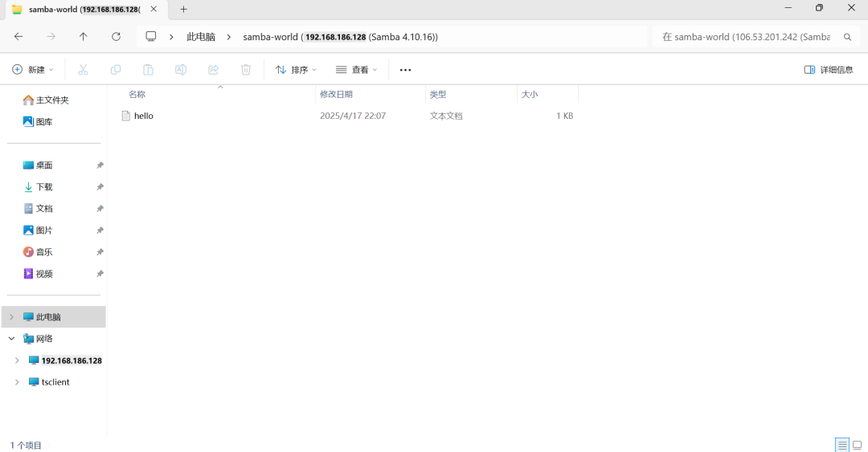Collapse the 网络 tree node chevron
This screenshot has width=868, height=452.
[11, 339]
